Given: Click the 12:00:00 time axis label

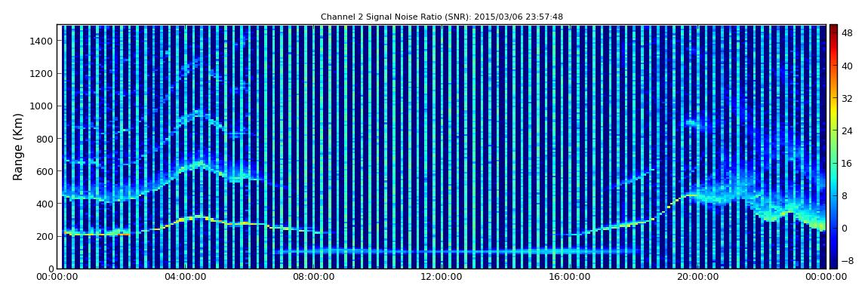Looking at the screenshot, I should coord(442,278).
